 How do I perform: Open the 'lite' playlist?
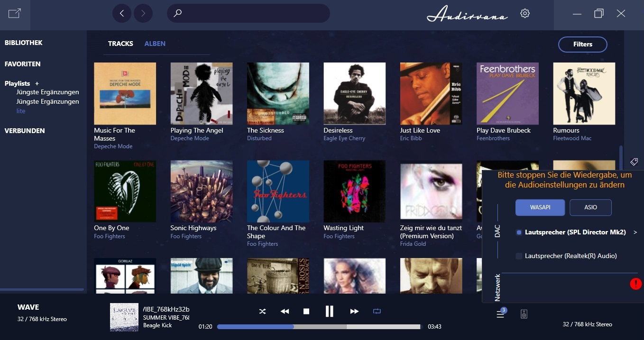21,111
